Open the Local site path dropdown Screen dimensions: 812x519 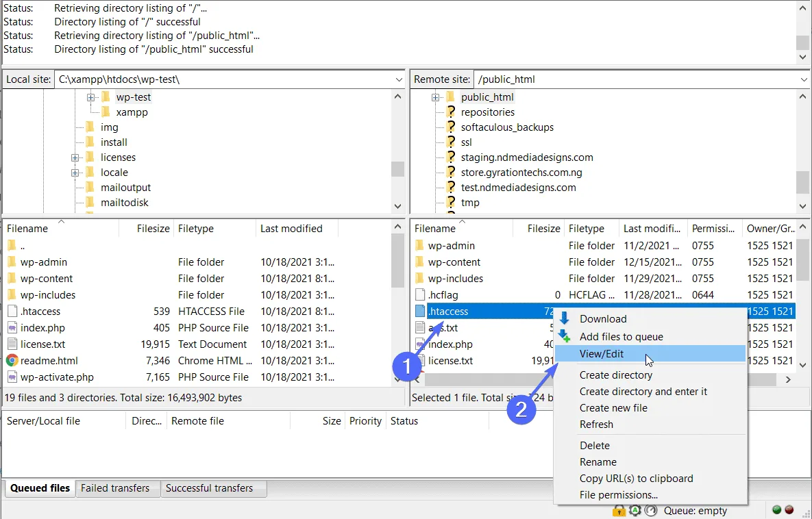point(399,79)
